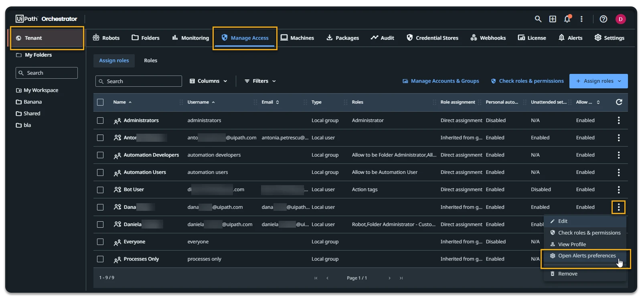Select the Tenant item in sidebar

(47, 38)
